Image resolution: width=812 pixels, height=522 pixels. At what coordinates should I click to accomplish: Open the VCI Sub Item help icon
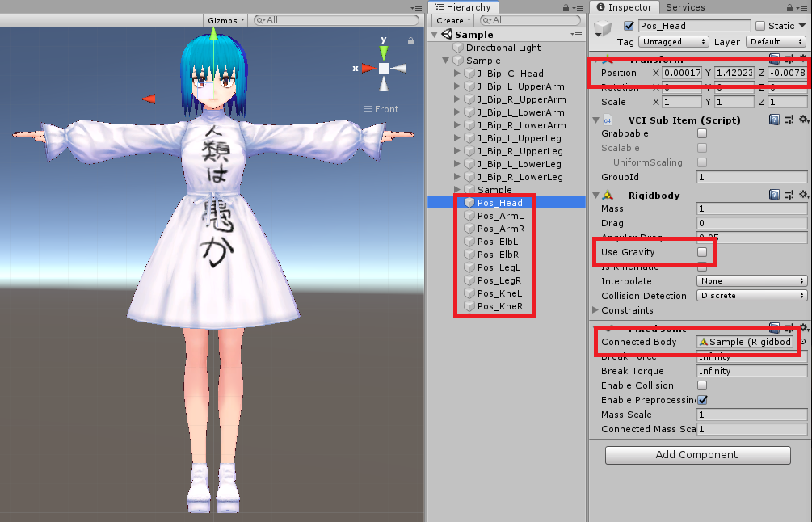(774, 120)
